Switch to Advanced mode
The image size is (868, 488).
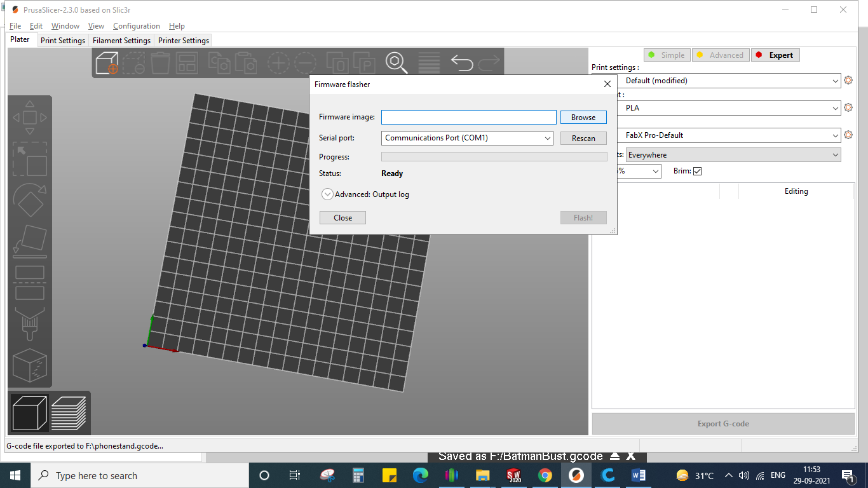[x=720, y=55]
